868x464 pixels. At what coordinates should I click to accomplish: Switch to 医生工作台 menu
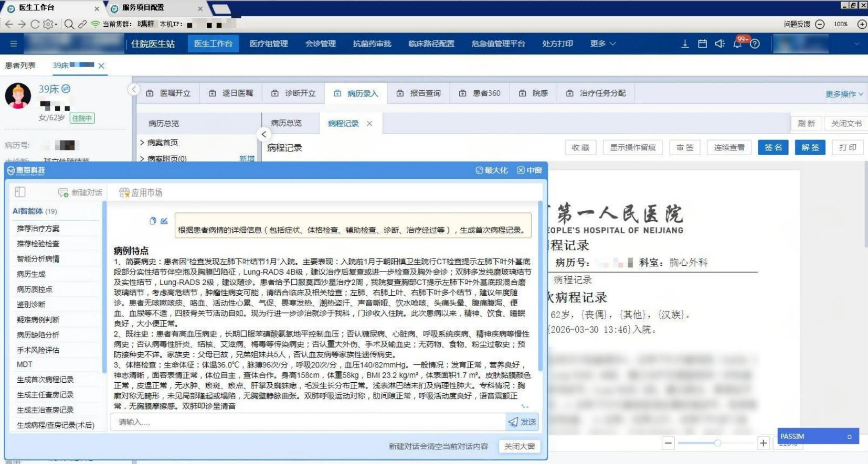click(213, 44)
